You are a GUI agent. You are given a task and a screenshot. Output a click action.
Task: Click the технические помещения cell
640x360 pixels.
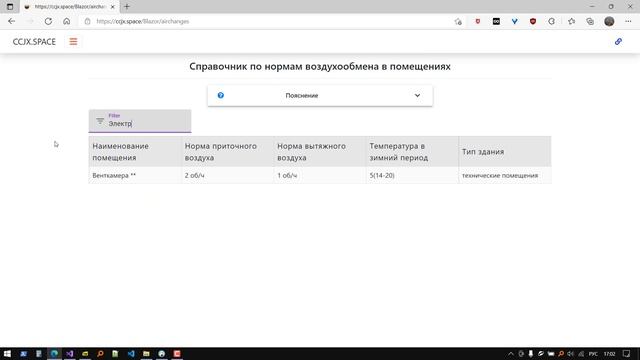(x=505, y=176)
